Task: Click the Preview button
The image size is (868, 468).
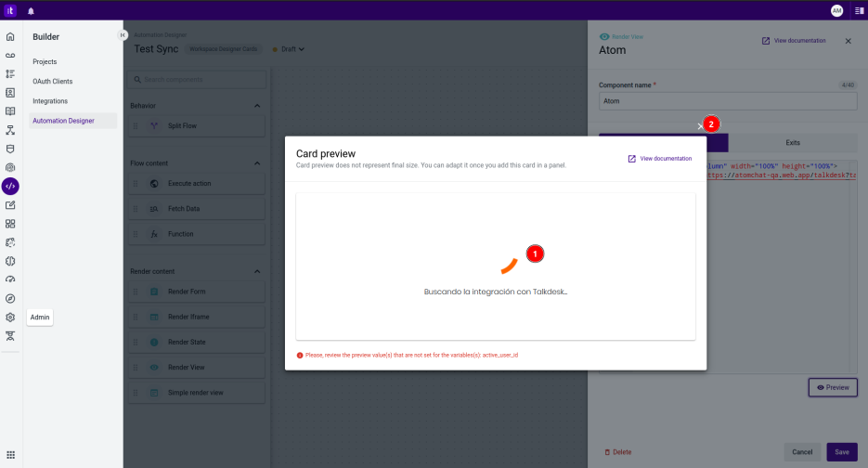Action: [x=833, y=387]
